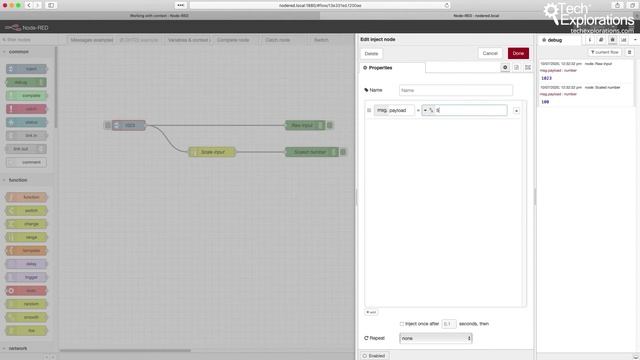The image size is (640, 360).
Task: Select the switch palette node
Action: pyautogui.click(x=27, y=211)
